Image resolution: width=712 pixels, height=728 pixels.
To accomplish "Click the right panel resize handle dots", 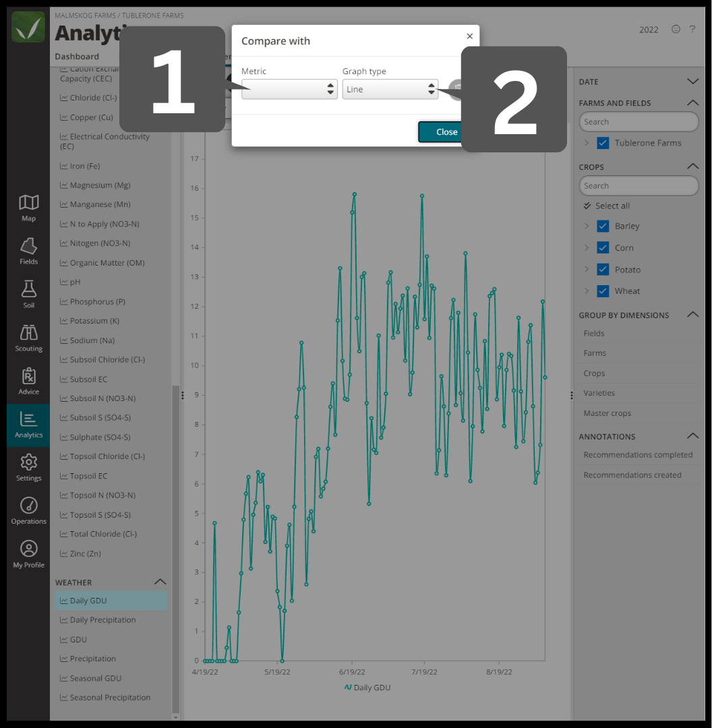I will pos(572,395).
